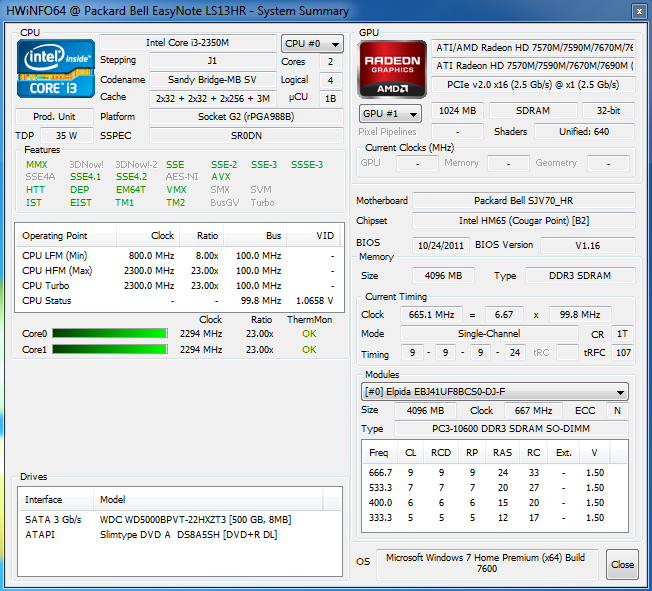Click the Single-Channel mode field
Image resolution: width=652 pixels, height=591 pixels.
[489, 334]
